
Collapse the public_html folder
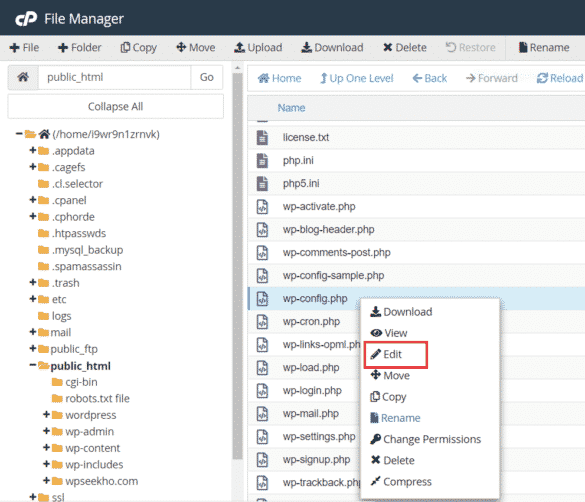pos(33,365)
